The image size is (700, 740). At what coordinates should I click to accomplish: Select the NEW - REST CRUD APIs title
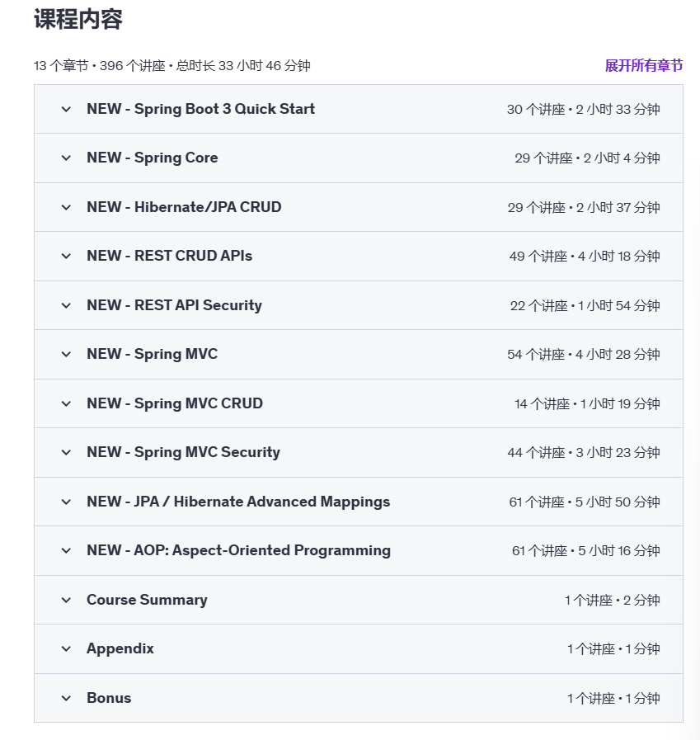point(169,256)
